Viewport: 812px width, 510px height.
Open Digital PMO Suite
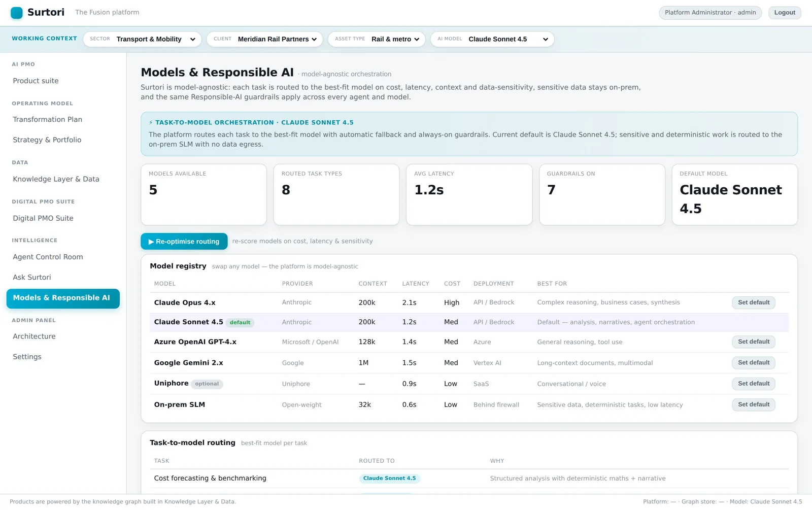(63, 218)
